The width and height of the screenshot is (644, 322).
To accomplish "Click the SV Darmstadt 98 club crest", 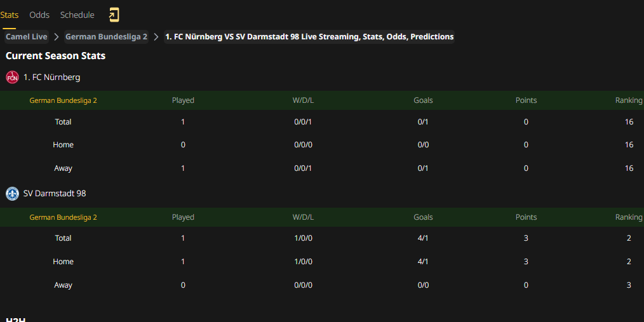I will click(x=12, y=194).
